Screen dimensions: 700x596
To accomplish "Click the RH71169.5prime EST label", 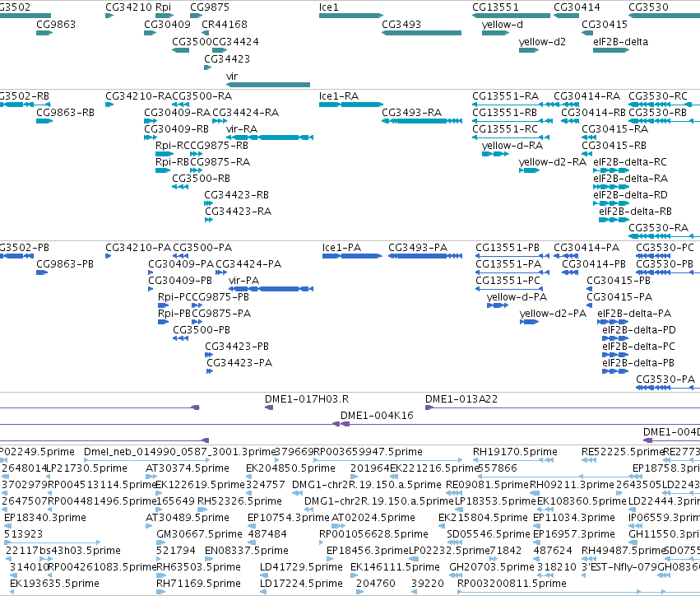I will (198, 584).
